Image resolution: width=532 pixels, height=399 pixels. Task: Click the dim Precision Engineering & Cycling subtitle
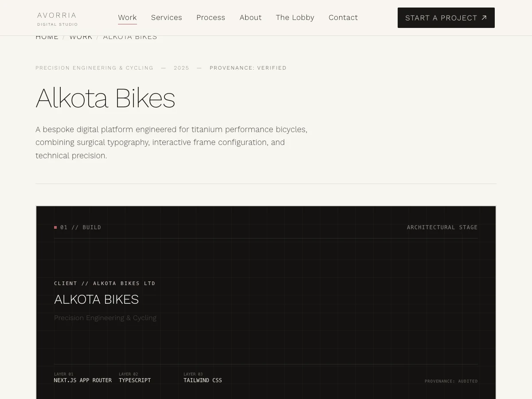105,318
